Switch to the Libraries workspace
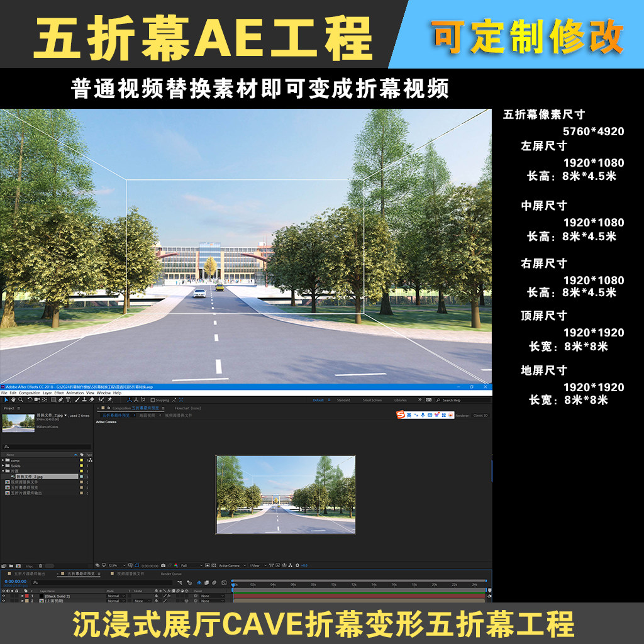 click(401, 400)
